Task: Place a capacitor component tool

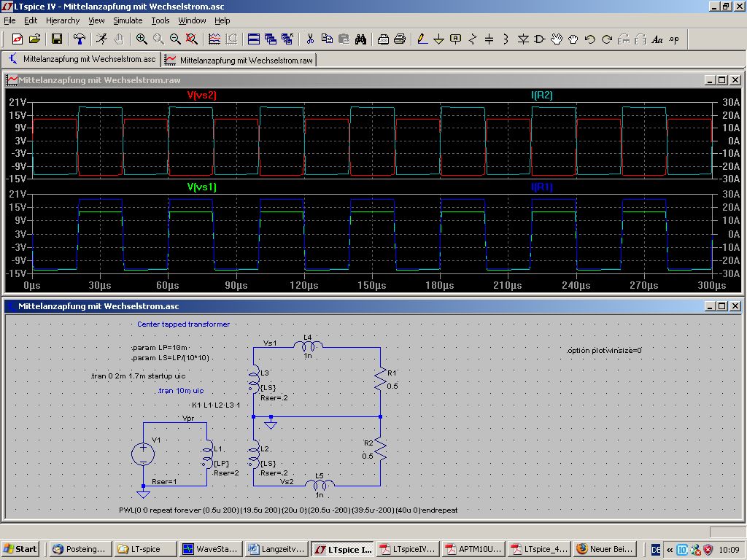Action: [x=489, y=39]
